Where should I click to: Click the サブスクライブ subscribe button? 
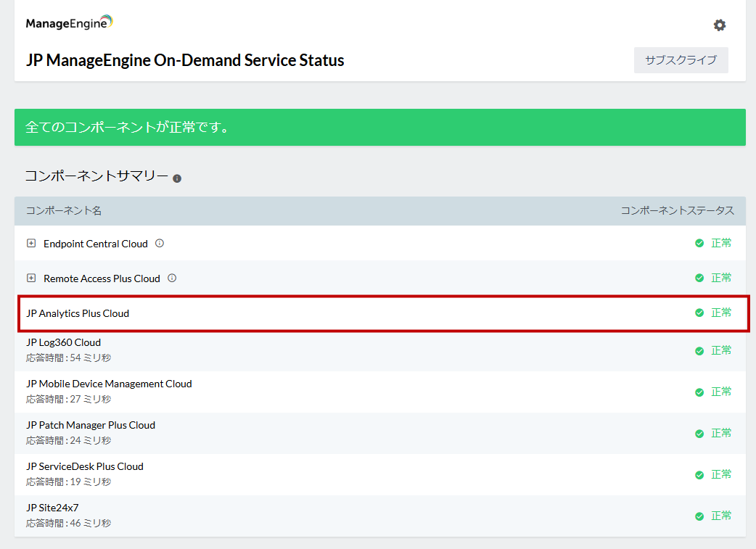click(681, 60)
